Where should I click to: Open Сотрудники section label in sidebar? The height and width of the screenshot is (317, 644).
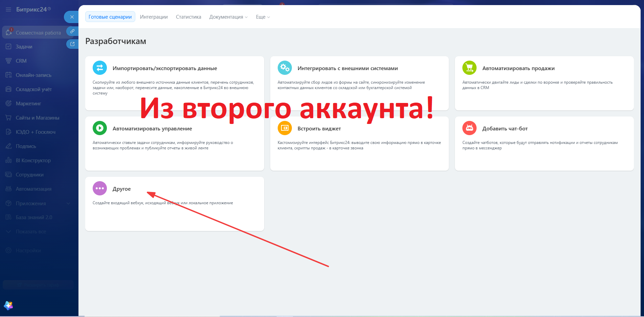point(30,175)
